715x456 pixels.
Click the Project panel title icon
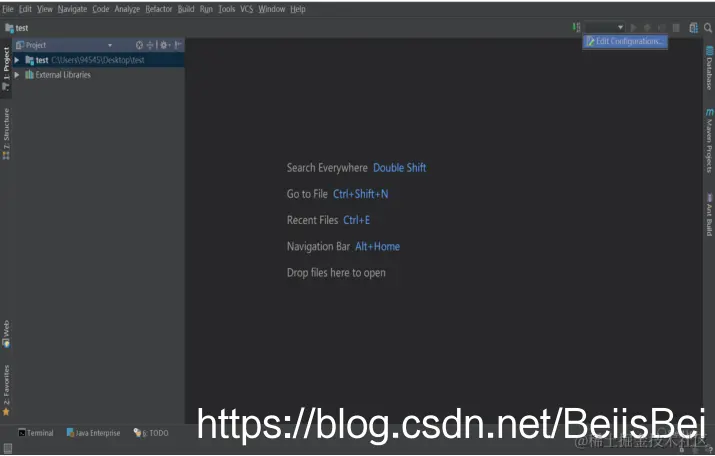[x=20, y=45]
